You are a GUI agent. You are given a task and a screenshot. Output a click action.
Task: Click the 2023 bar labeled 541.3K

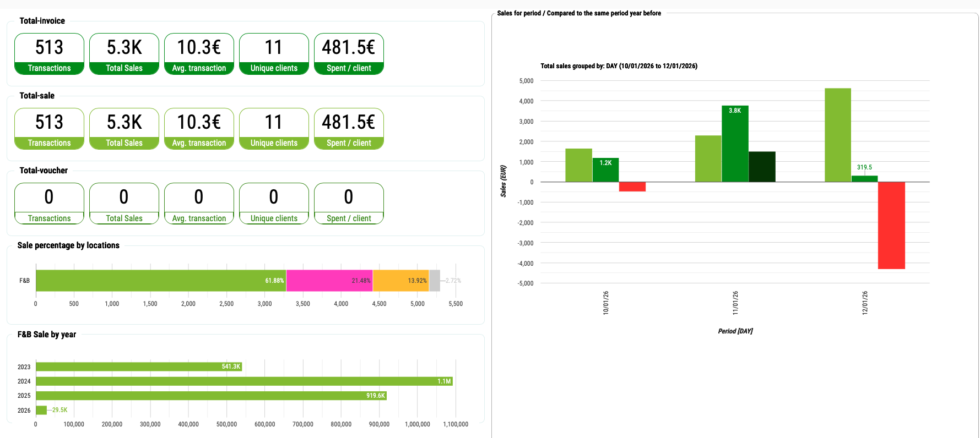138,366
